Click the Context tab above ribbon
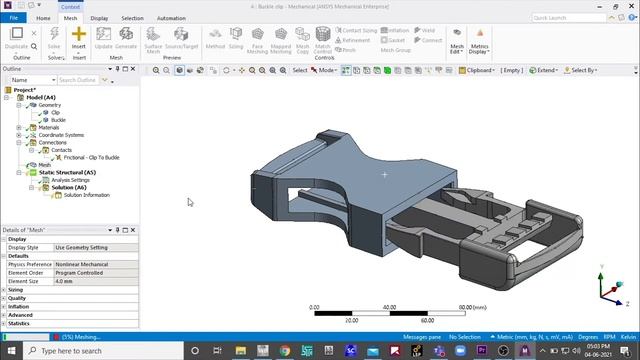This screenshot has width=640, height=360. 70,7
